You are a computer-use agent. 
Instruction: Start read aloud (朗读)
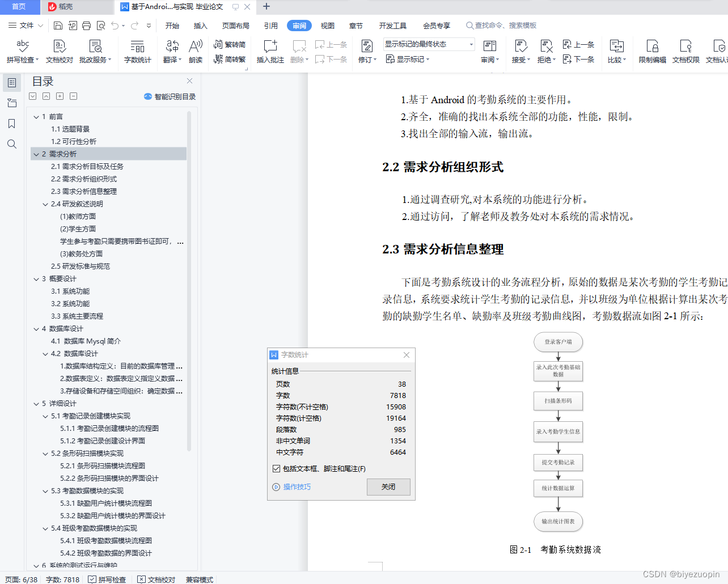point(196,51)
